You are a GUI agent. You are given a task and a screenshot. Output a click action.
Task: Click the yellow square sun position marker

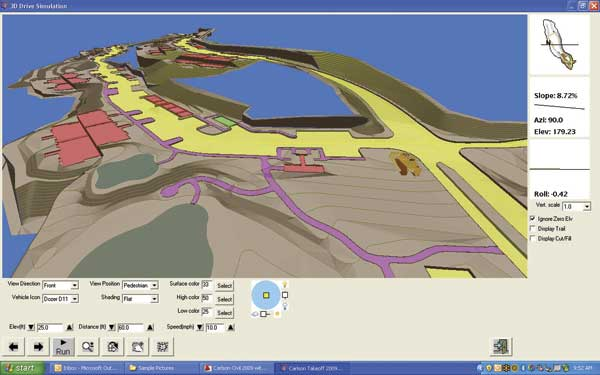(266, 295)
